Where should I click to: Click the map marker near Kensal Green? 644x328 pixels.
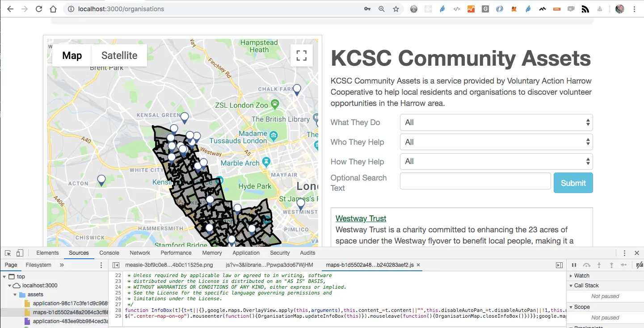point(184,118)
